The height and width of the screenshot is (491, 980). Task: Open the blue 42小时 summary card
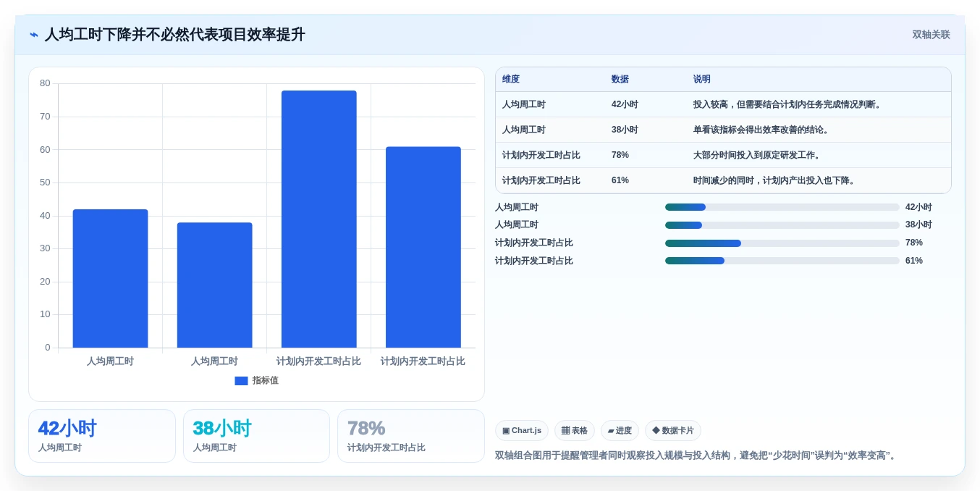[102, 436]
